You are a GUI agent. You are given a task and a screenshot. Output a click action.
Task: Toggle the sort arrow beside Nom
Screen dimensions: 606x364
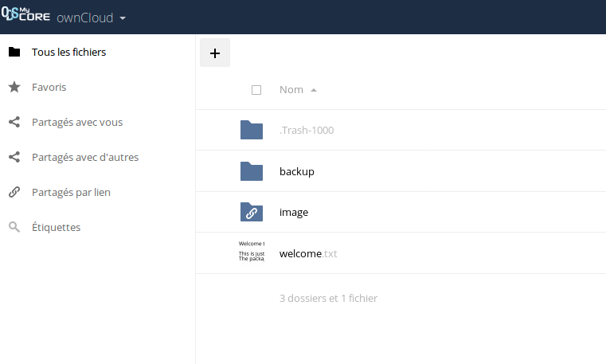pos(314,90)
